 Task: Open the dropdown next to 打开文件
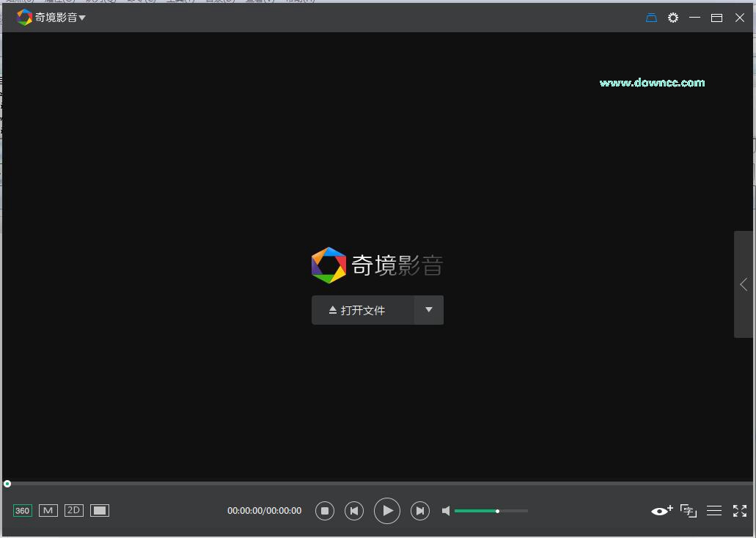click(x=428, y=310)
